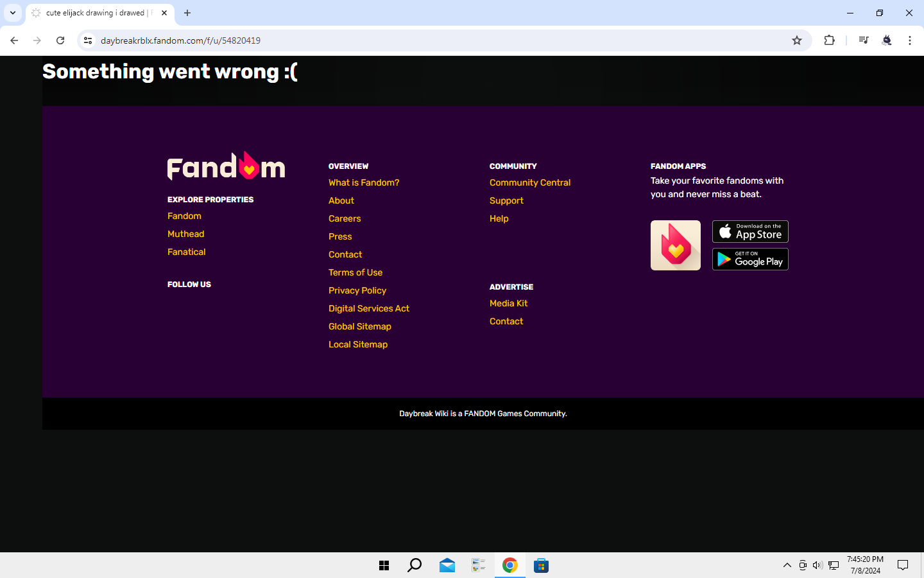Click the Chrome profile avatar

(x=887, y=40)
